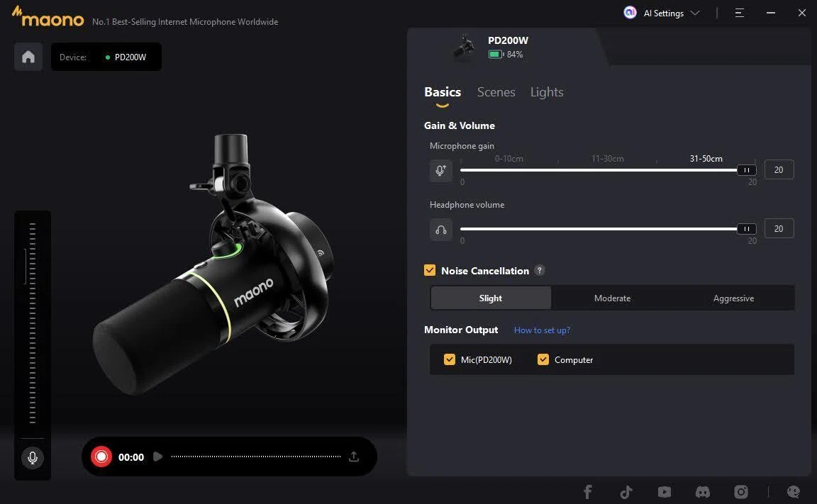This screenshot has height=504, width=817.
Task: Open the hamburger menu in title bar
Action: click(740, 13)
